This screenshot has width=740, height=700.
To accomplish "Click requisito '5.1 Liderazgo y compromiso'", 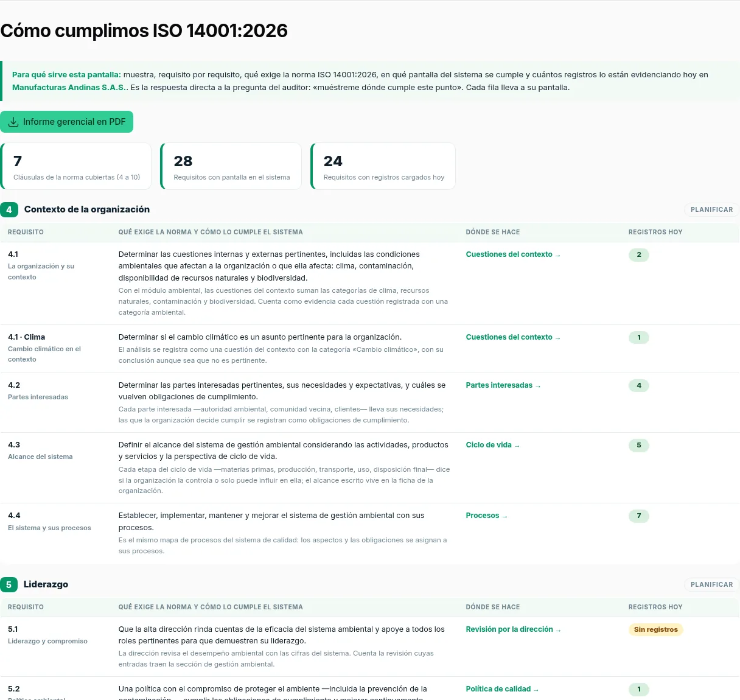I will coord(47,635).
